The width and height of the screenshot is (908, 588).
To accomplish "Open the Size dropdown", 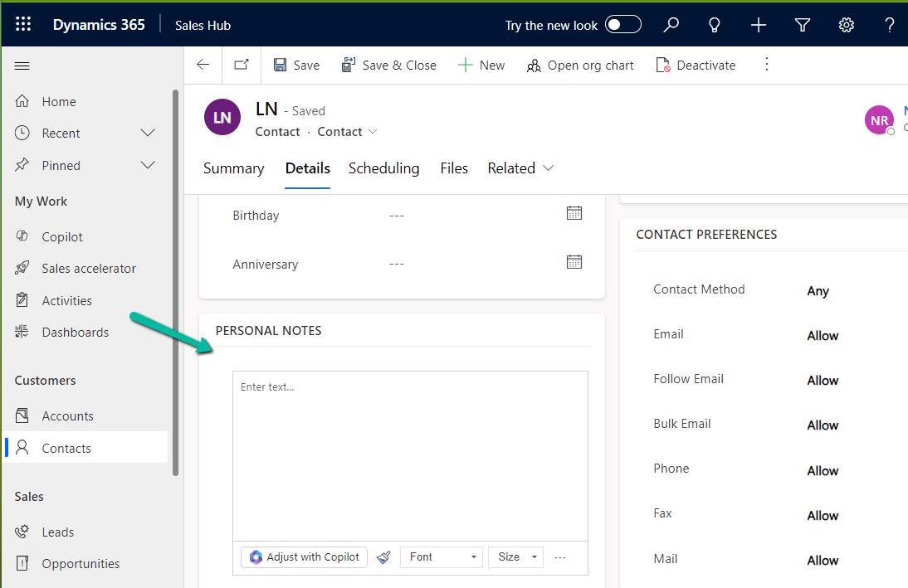I will coord(515,557).
